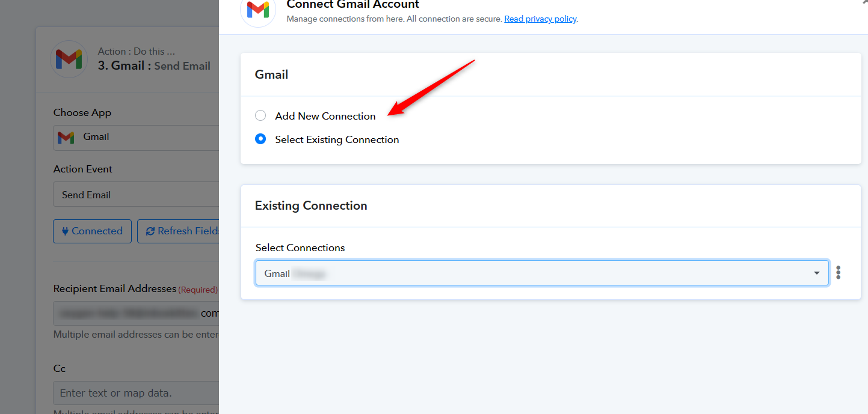The width and height of the screenshot is (868, 414).
Task: Click the Select Existing Connection label text
Action: (337, 139)
